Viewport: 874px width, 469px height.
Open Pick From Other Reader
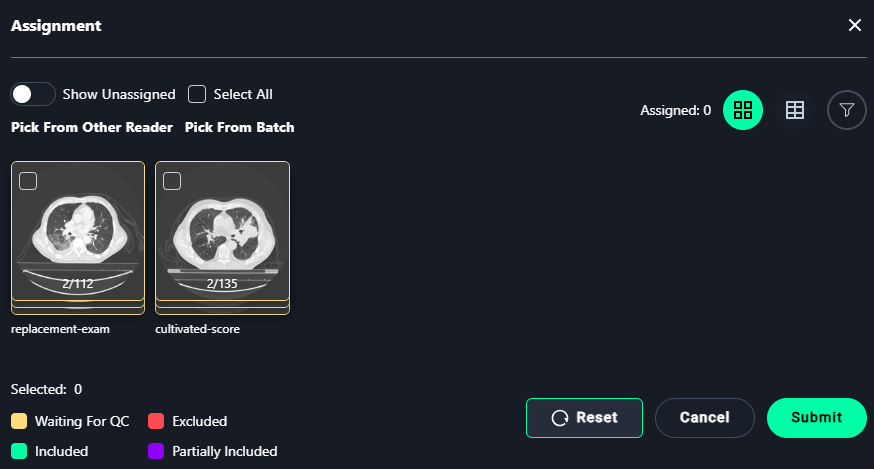pos(92,127)
